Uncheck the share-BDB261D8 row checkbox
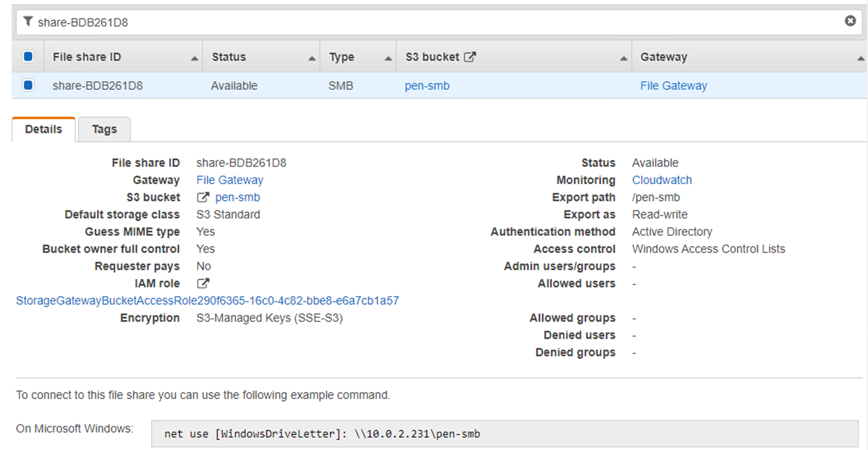Viewport: 868px width, 450px height. click(27, 85)
